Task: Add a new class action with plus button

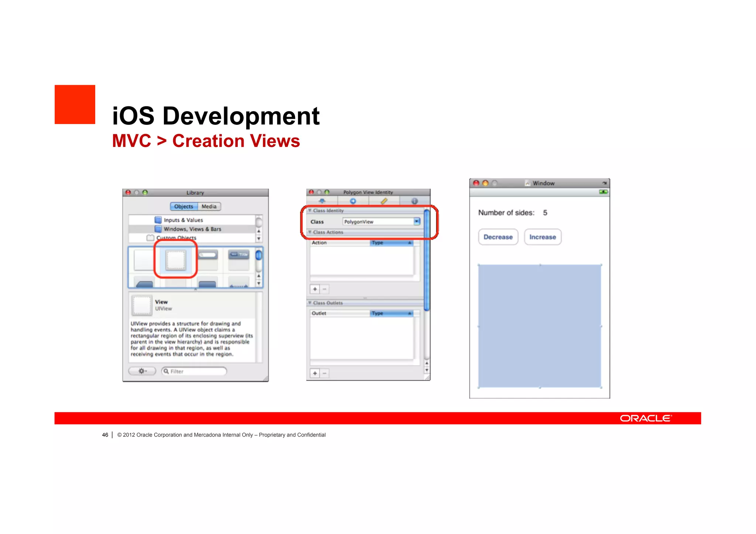Action: [315, 289]
